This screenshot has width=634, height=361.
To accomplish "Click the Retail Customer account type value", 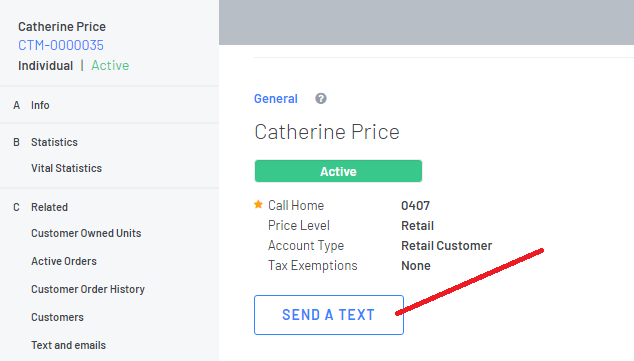I will tap(446, 246).
